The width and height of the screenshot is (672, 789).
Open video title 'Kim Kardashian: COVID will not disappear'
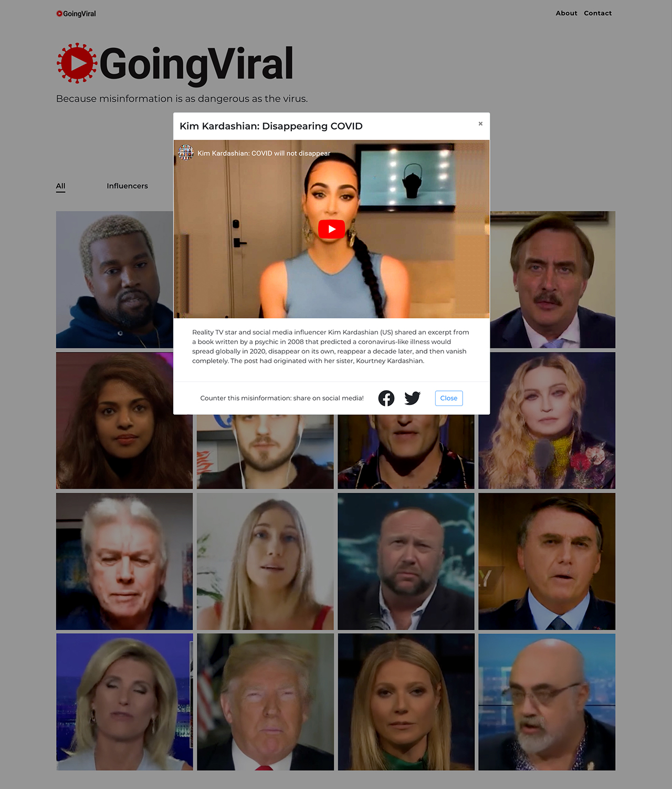(264, 153)
